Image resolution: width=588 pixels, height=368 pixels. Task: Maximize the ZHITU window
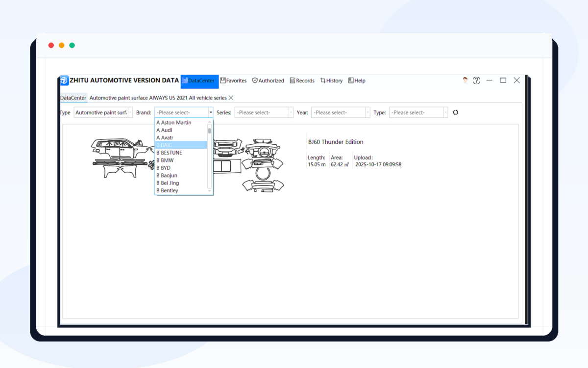(x=503, y=80)
